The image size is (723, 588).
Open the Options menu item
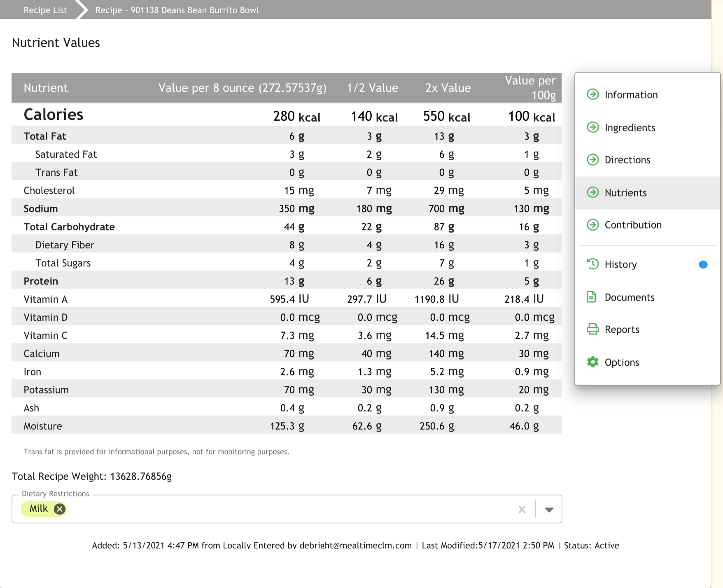pos(647,362)
